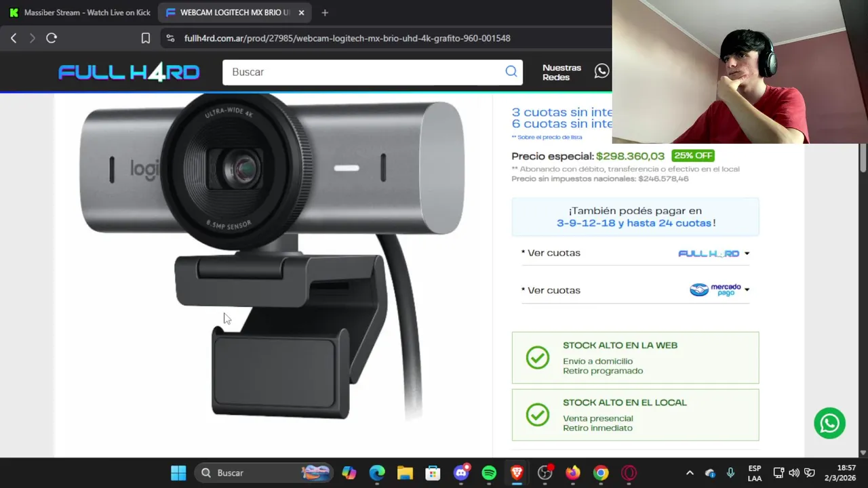Launch Google Chrome from taskbar

click(601, 473)
